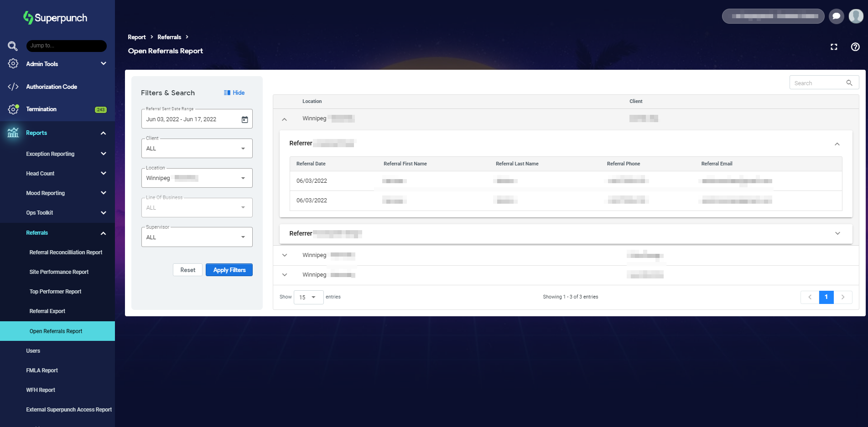Screen dimensions: 868x427
Task: Reset the filters
Action: click(x=187, y=270)
